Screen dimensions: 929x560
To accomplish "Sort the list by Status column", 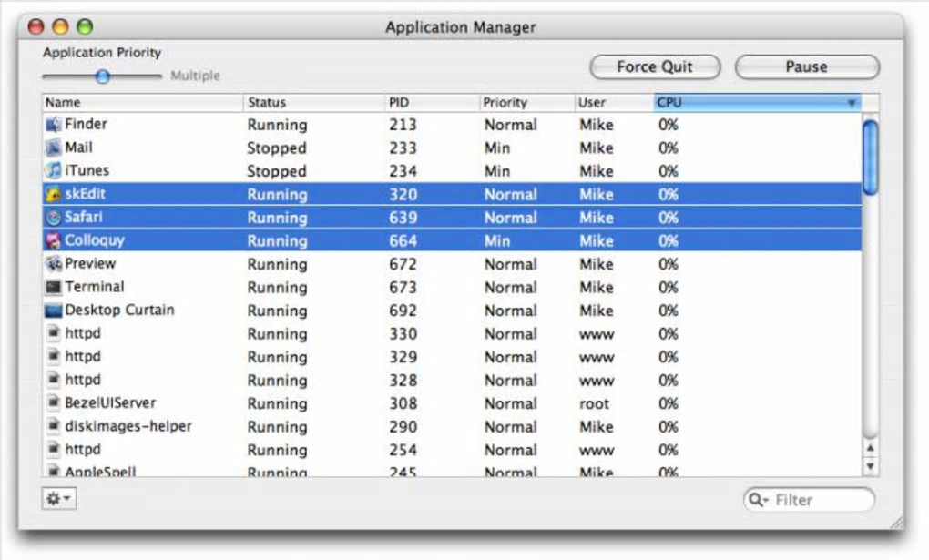I will coord(313,103).
